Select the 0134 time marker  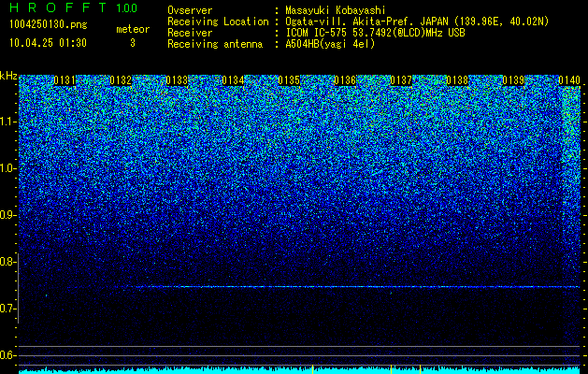click(x=233, y=80)
